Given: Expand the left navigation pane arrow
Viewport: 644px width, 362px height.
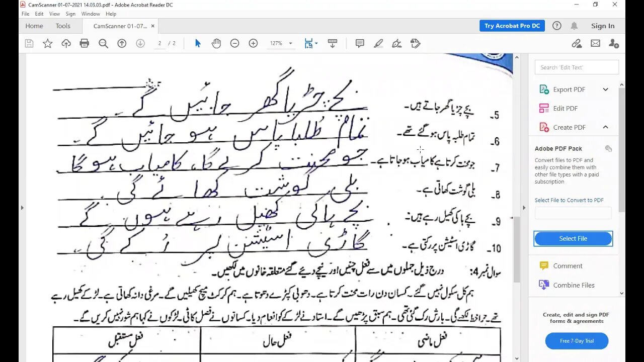Looking at the screenshot, I should (22, 207).
